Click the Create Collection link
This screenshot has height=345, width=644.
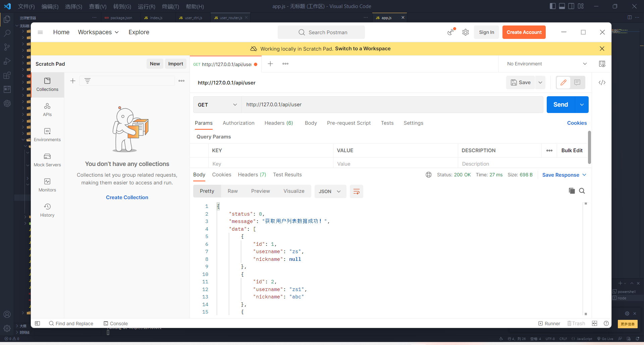tap(127, 197)
